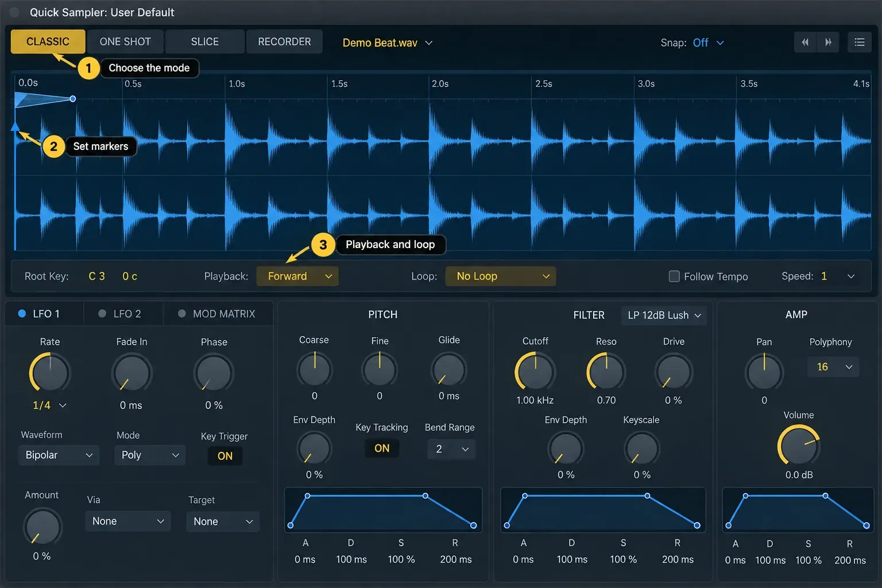
Task: Click the LFO Fade In knob
Action: pos(131,373)
